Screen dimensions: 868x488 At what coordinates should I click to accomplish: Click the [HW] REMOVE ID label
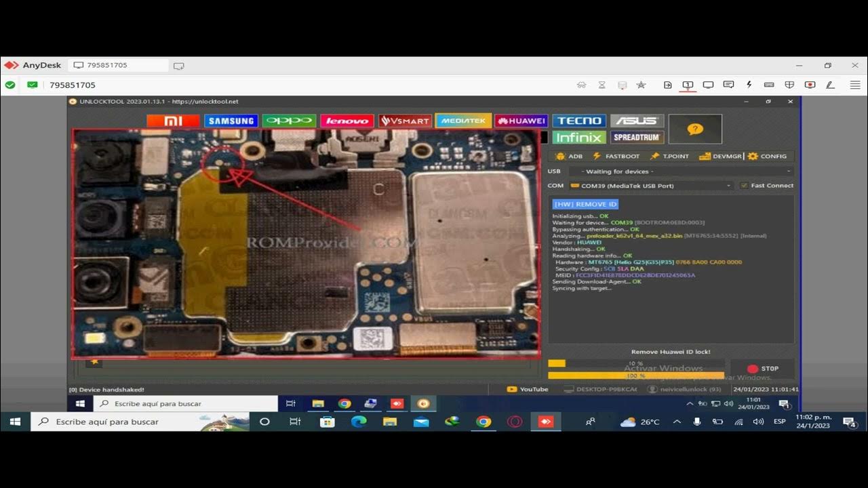coord(585,204)
